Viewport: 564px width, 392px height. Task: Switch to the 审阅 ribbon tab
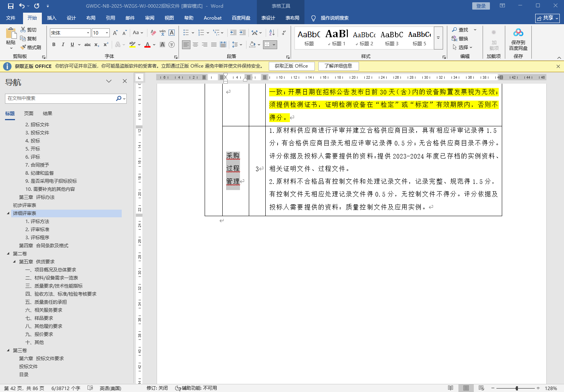[149, 18]
